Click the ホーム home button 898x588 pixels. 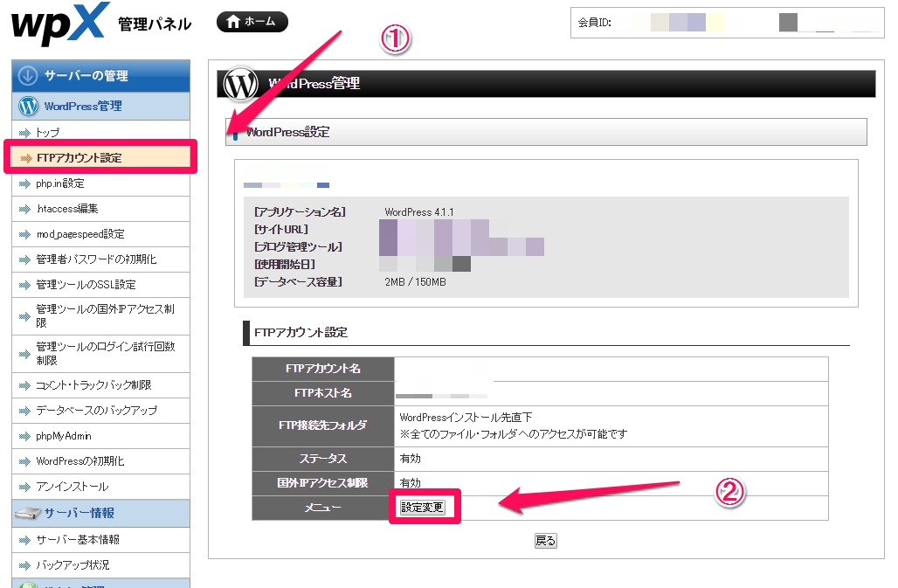[x=252, y=22]
